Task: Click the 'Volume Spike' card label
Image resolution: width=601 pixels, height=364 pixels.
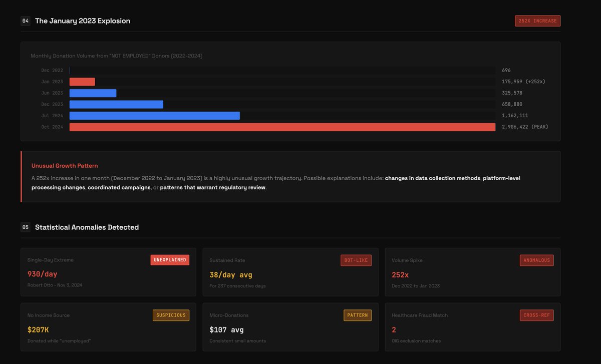Action: 407,260
